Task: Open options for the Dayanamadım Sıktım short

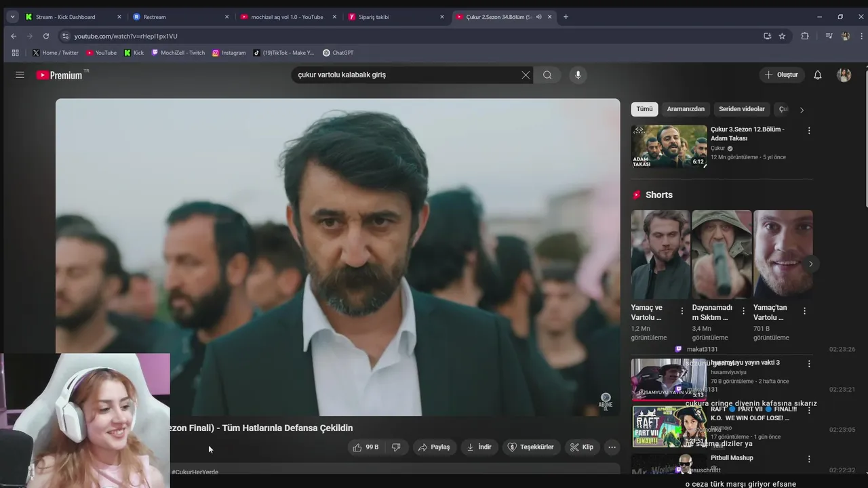Action: pos(743,311)
